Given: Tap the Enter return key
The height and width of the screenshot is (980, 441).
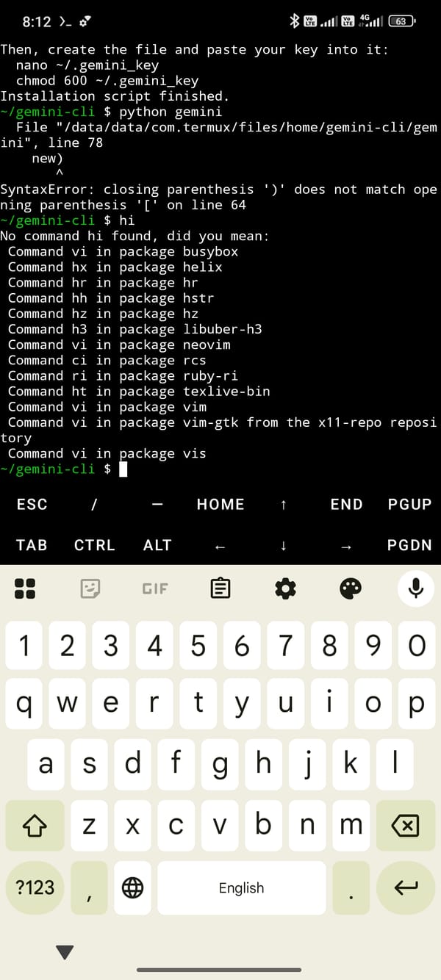Looking at the screenshot, I should click(x=406, y=887).
